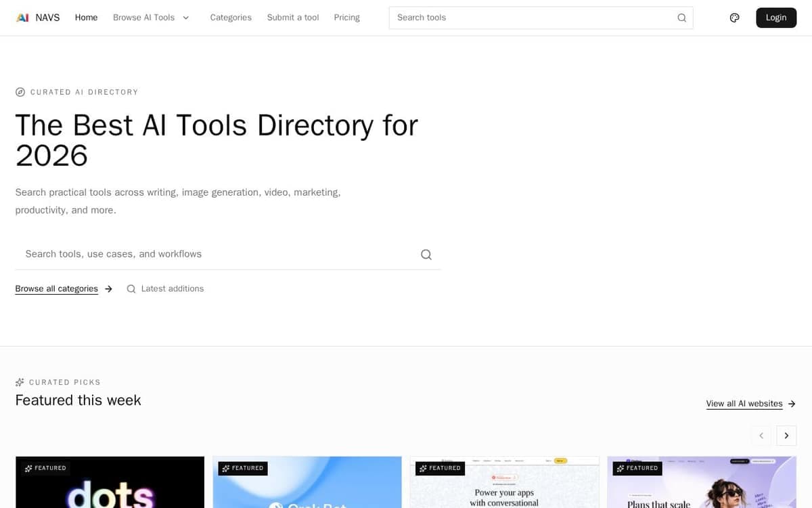
Task: Follow the Browse all categories link
Action: 64,289
